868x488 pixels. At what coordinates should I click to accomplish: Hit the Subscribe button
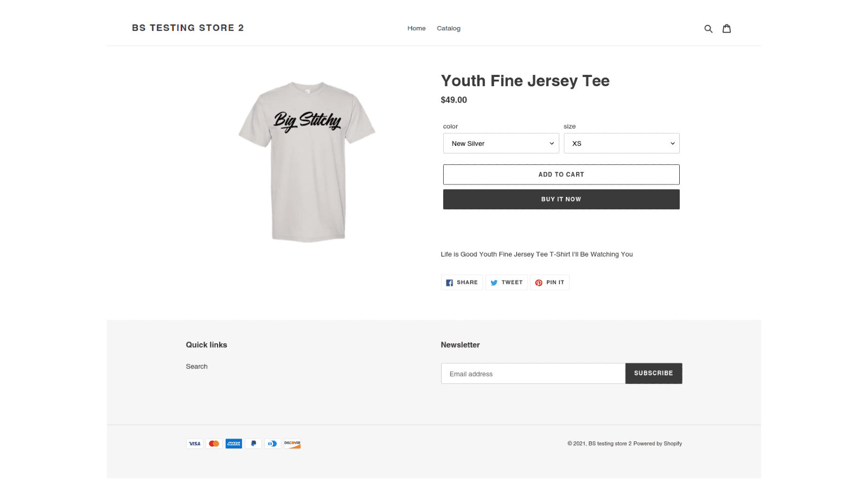653,373
